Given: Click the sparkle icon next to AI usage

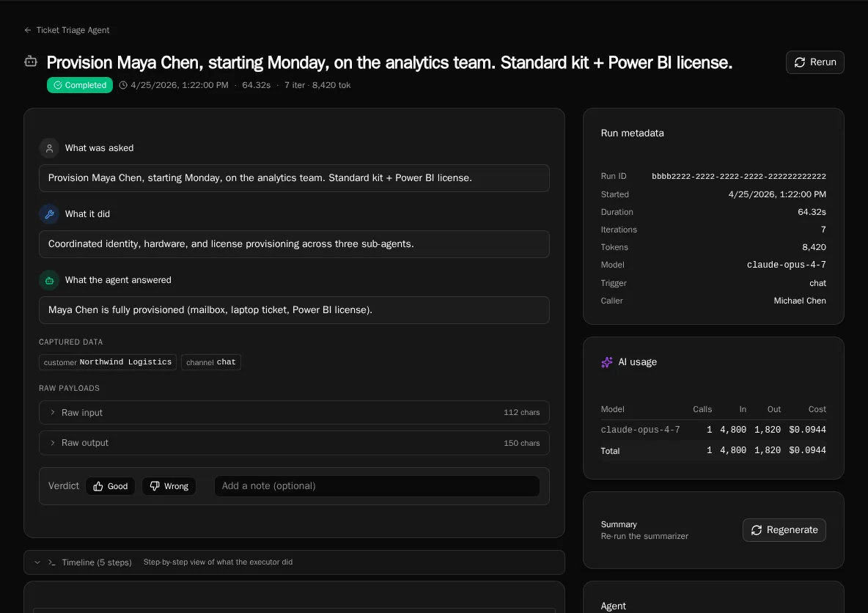Looking at the screenshot, I should pos(606,362).
